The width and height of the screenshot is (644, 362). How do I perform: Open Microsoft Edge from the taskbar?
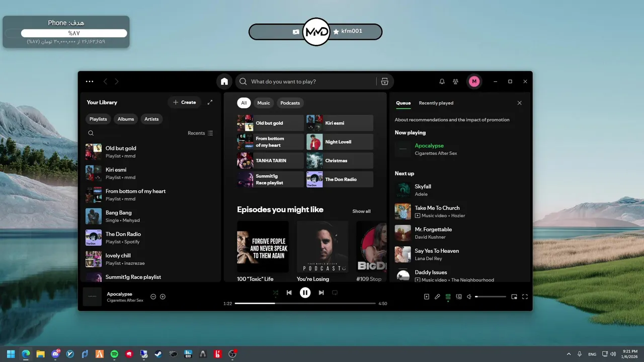pyautogui.click(x=26, y=354)
